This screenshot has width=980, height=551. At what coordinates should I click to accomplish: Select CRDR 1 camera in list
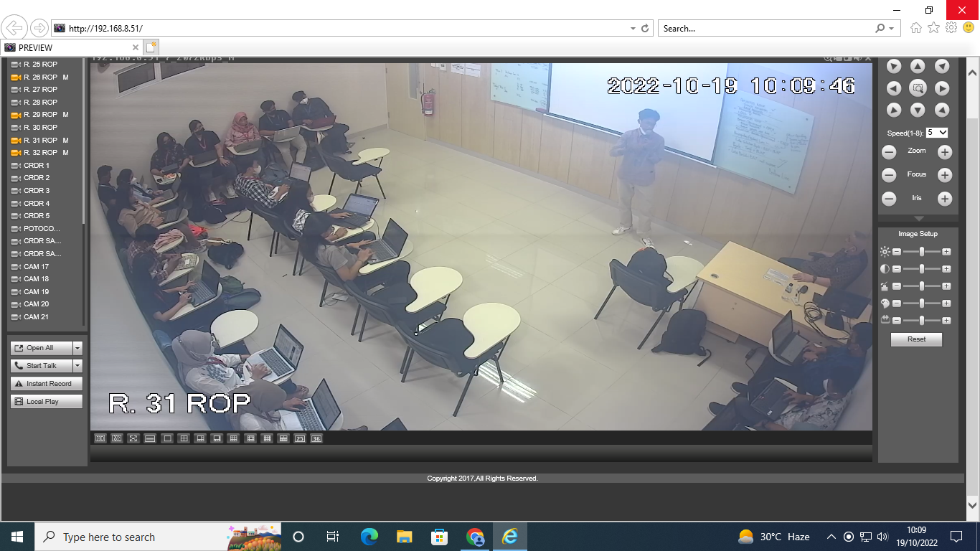pyautogui.click(x=36, y=166)
